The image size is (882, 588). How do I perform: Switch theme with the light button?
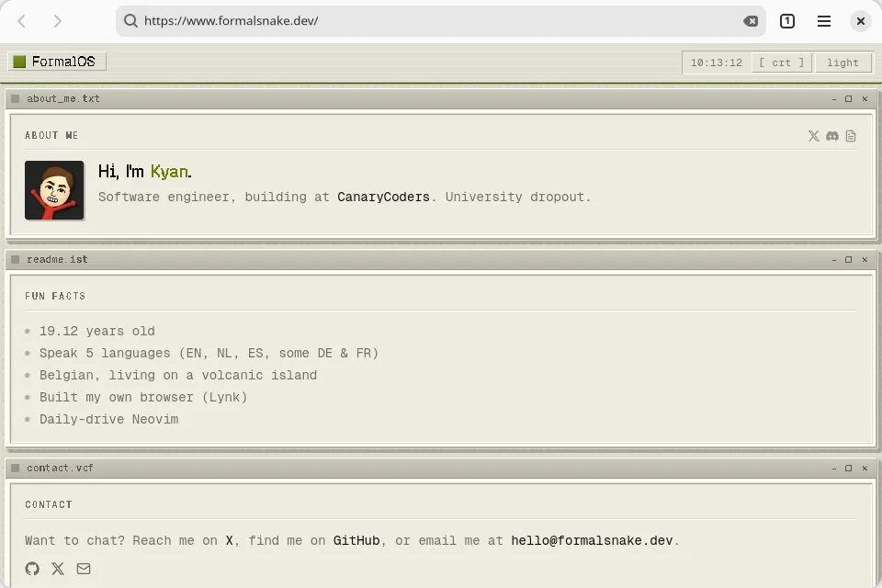(x=842, y=62)
